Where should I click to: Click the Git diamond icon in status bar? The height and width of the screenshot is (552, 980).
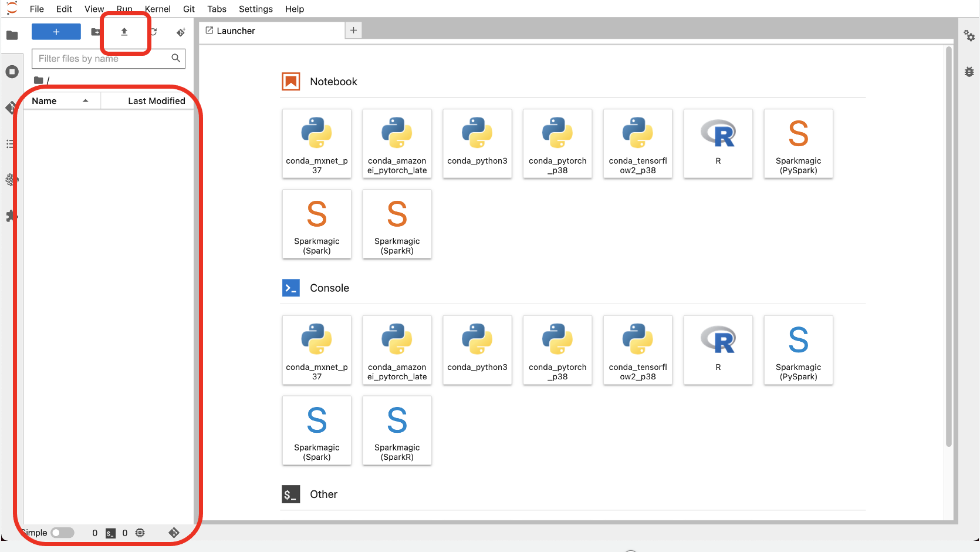coord(174,533)
